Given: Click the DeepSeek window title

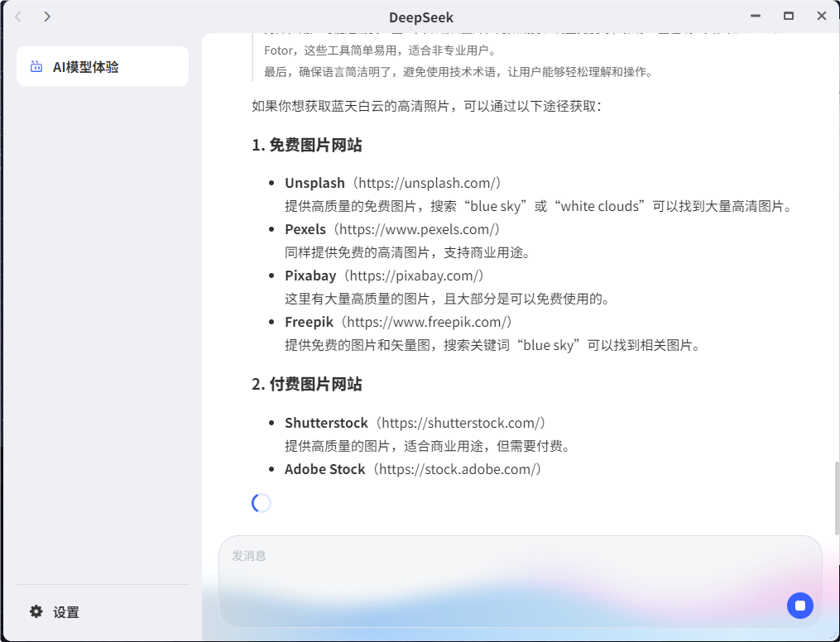Looking at the screenshot, I should (x=421, y=17).
